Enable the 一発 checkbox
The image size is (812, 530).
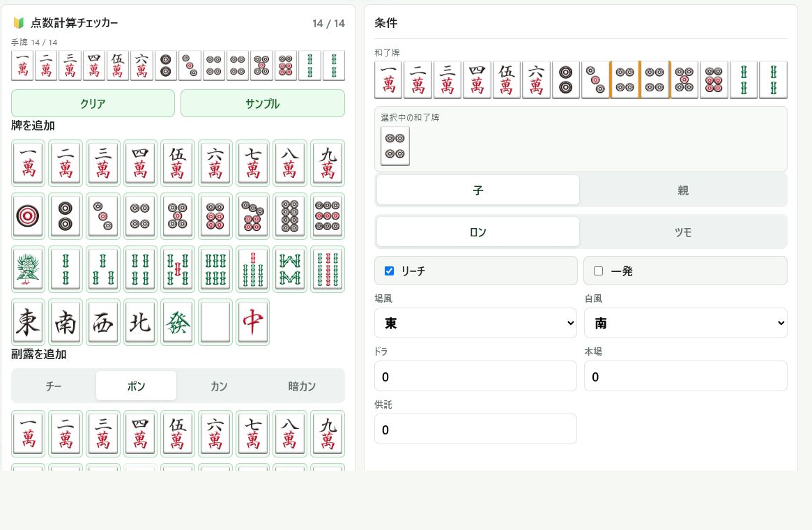598,271
